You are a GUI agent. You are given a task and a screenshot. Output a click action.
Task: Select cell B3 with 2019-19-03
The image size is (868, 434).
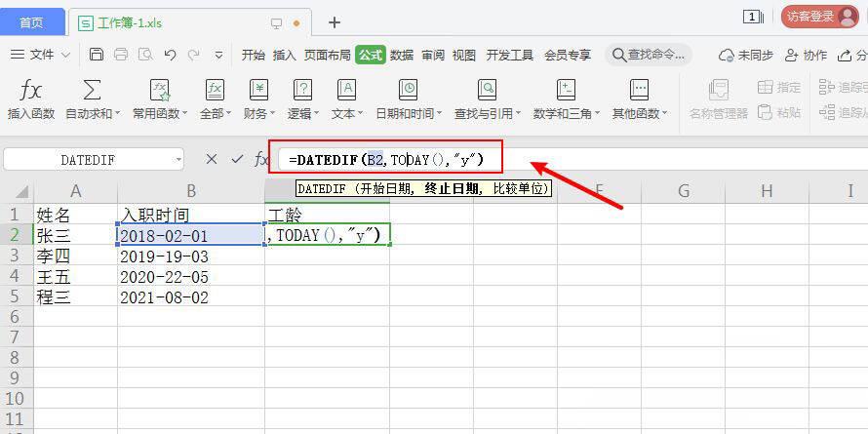191,256
